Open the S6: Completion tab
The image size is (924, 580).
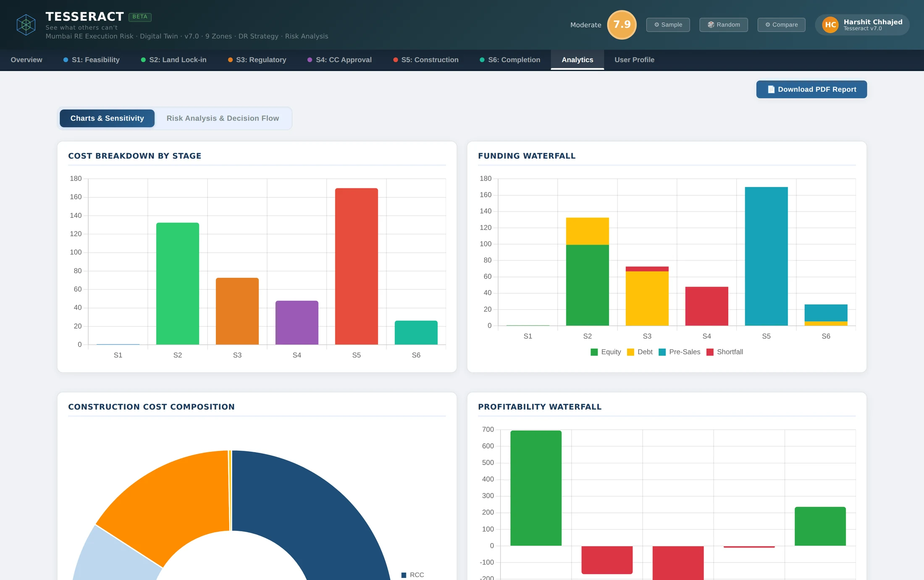click(x=510, y=60)
